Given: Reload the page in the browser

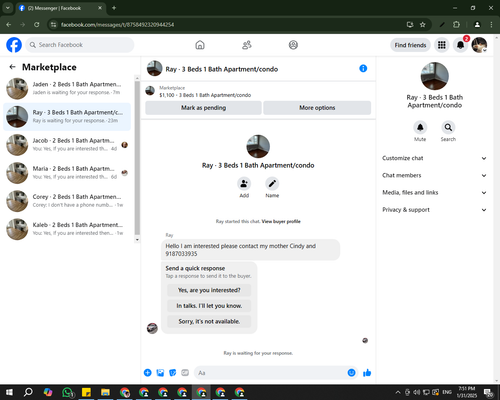Looking at the screenshot, I should 37,25.
